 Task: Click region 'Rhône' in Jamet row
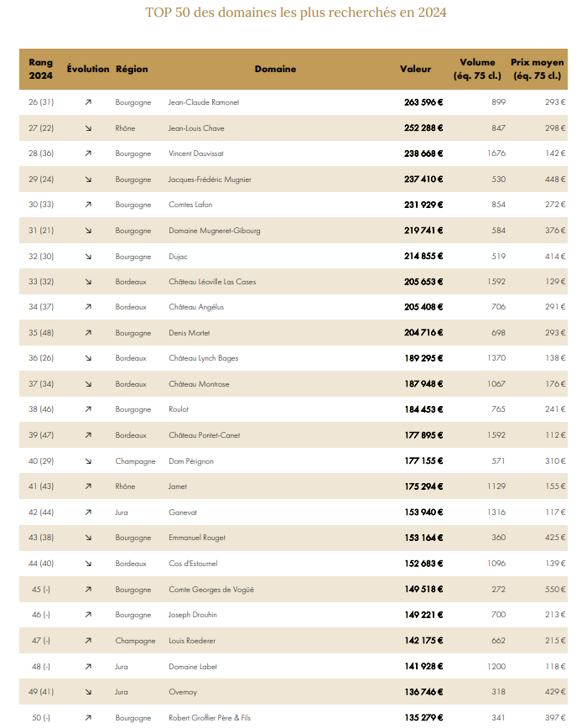[x=125, y=486]
